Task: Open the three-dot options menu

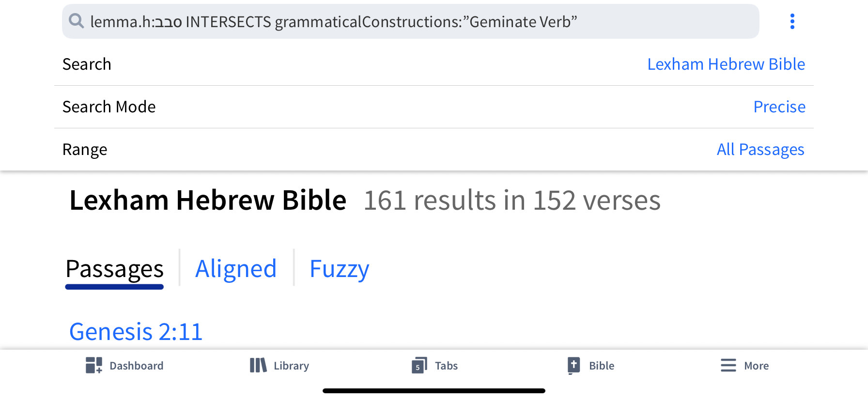Action: [x=792, y=21]
